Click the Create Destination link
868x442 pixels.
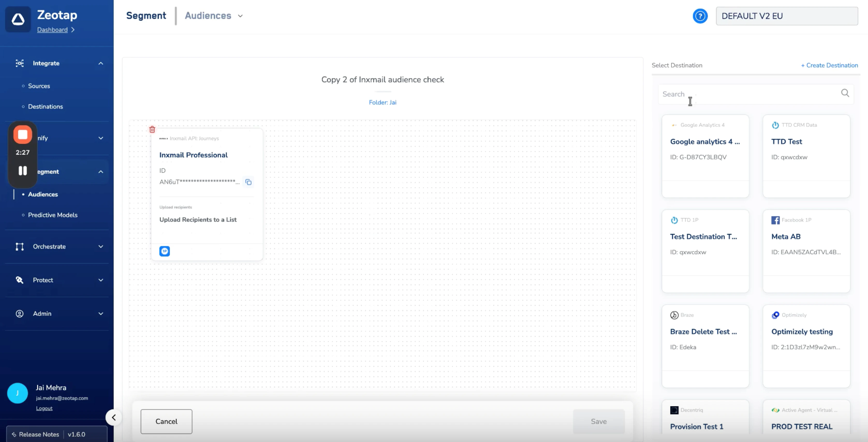829,65
